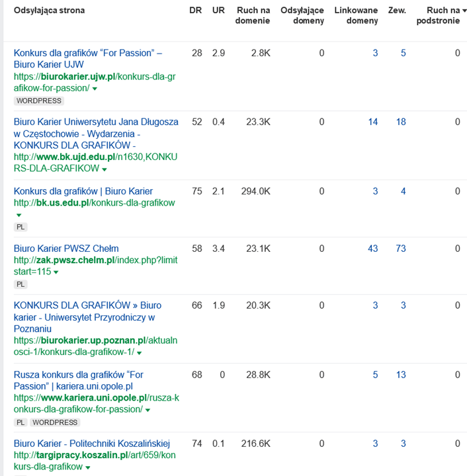Expand URL dropdown for biurokarier.up.poznan.pl link
This screenshot has height=476, width=467.
click(140, 353)
